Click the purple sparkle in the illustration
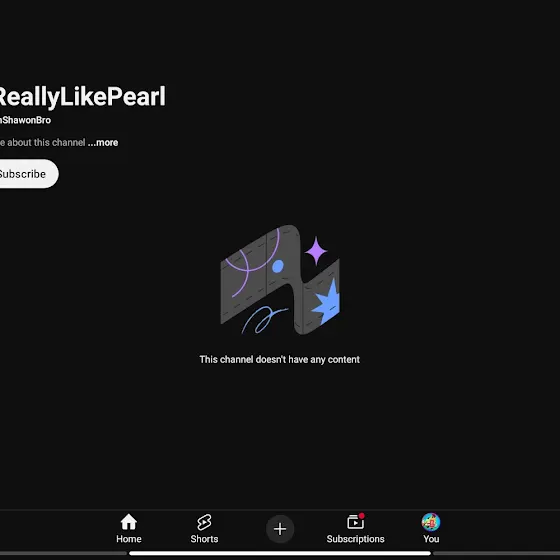Viewport: 560px width, 560px height. pos(316,251)
